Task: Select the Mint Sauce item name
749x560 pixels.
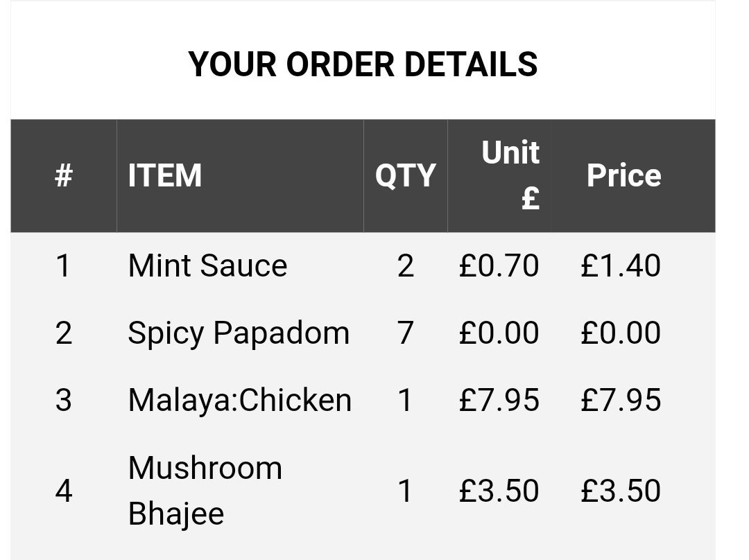Action: click(x=207, y=266)
